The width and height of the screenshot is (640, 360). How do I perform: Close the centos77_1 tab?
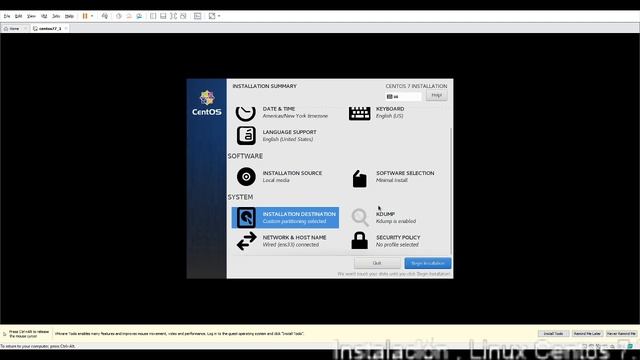point(66,29)
